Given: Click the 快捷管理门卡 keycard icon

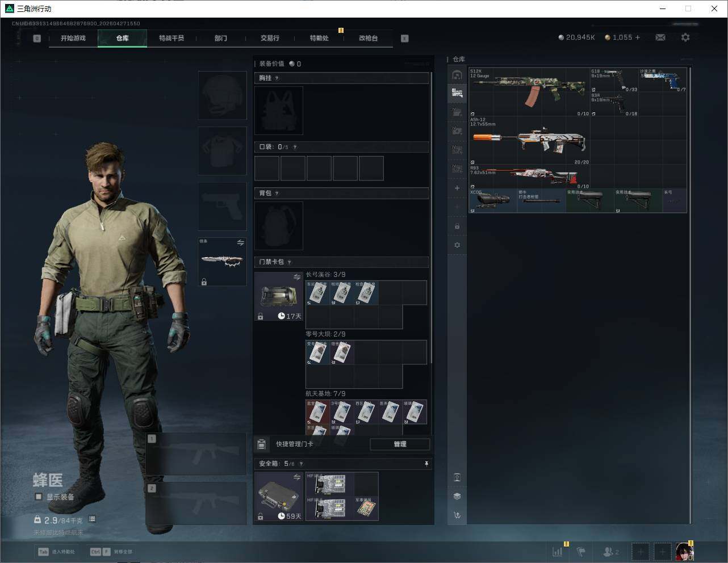Looking at the screenshot, I should coord(262,444).
